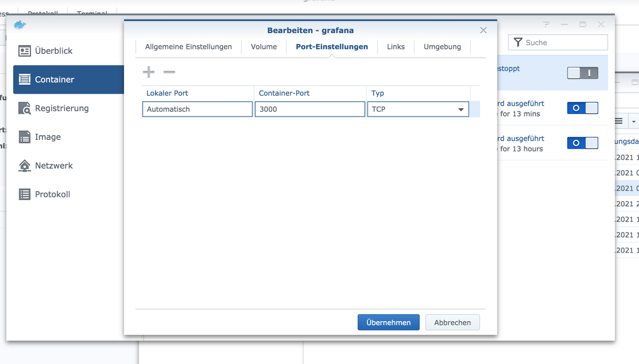Select the Container sidebar entry
This screenshot has height=364, width=639.
[68, 80]
